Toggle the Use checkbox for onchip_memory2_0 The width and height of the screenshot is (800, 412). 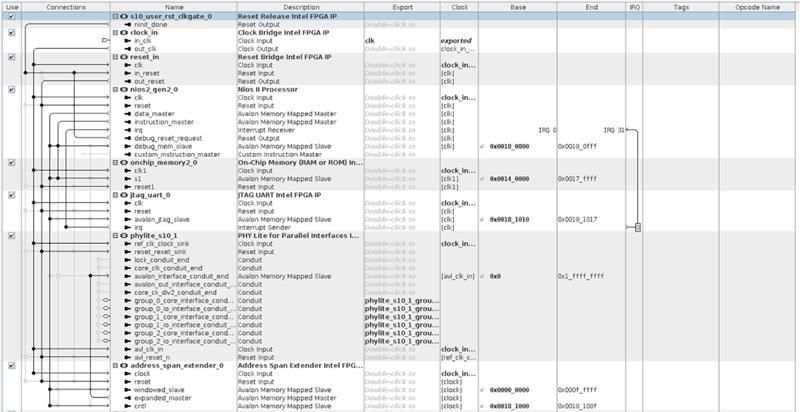pyautogui.click(x=12, y=163)
